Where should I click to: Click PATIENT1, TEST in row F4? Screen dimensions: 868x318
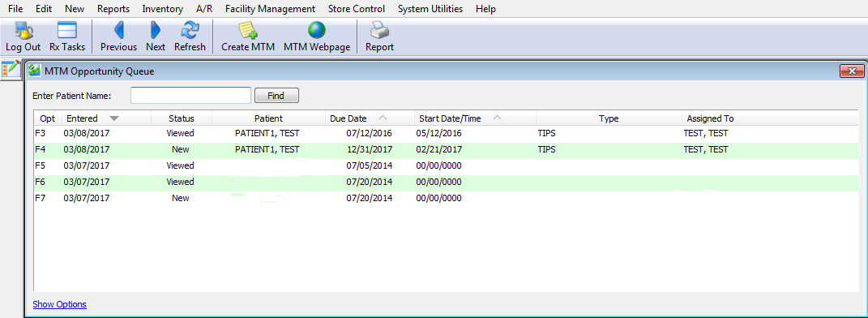tap(267, 149)
